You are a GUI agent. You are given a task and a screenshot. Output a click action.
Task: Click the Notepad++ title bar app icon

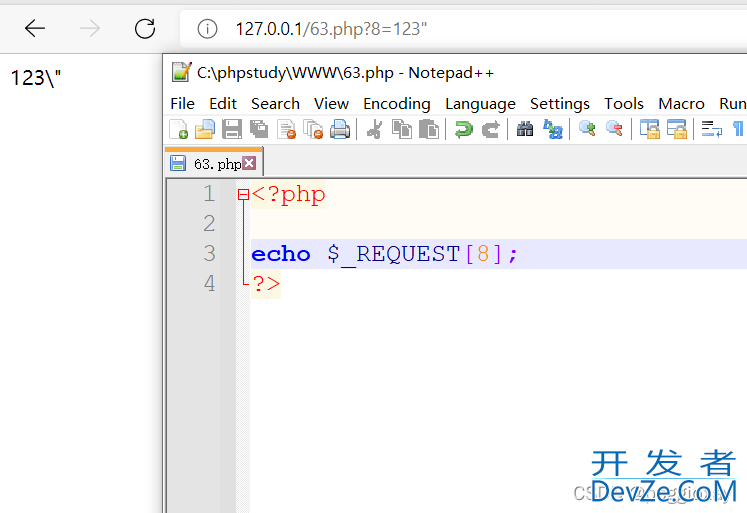tap(182, 72)
